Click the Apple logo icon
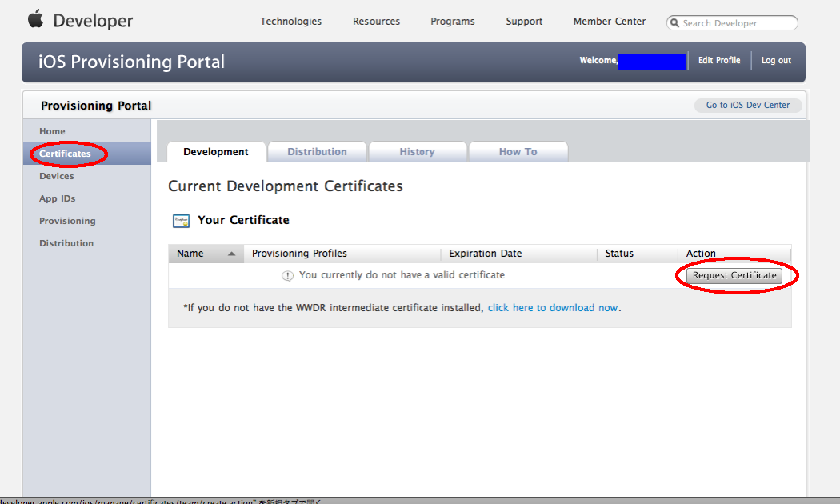The image size is (840, 504). coord(35,18)
